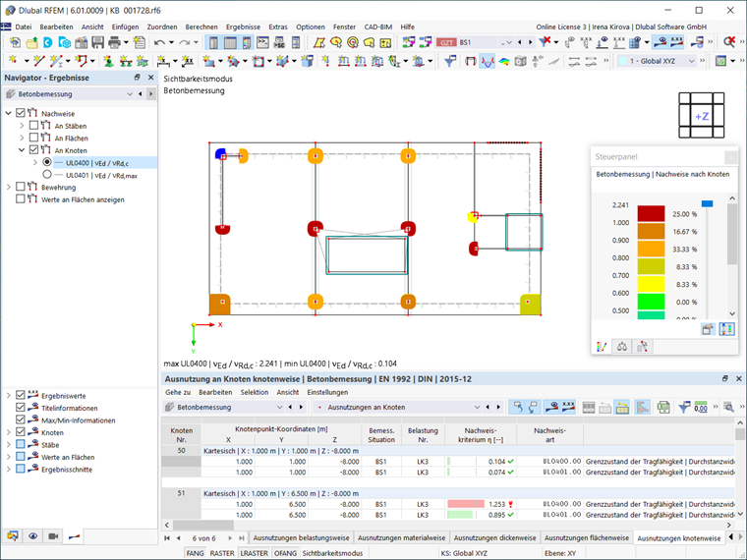Click the Save (floppy disk) toolbar icon

97,42
